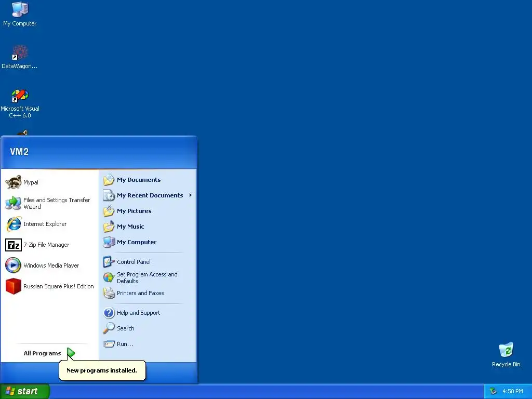The width and height of the screenshot is (532, 399).
Task: Choose Windows Media Player label
Action: pyautogui.click(x=51, y=265)
